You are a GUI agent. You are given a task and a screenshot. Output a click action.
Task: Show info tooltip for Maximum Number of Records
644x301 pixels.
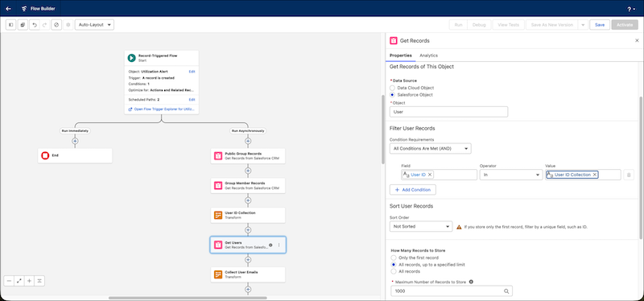click(471, 282)
